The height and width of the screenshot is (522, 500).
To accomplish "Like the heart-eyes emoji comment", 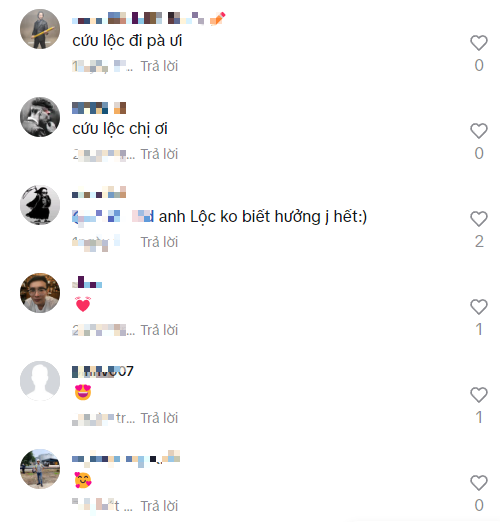I will pyautogui.click(x=479, y=395).
